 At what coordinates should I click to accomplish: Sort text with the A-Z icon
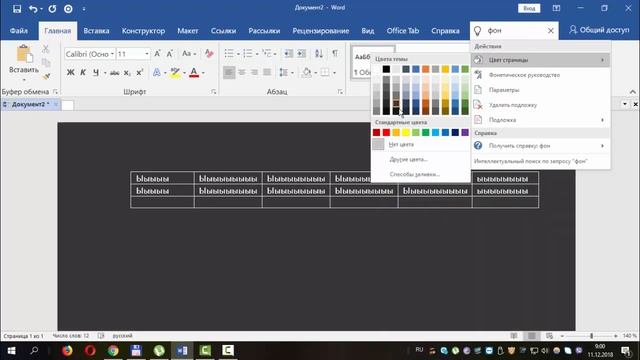(319, 53)
